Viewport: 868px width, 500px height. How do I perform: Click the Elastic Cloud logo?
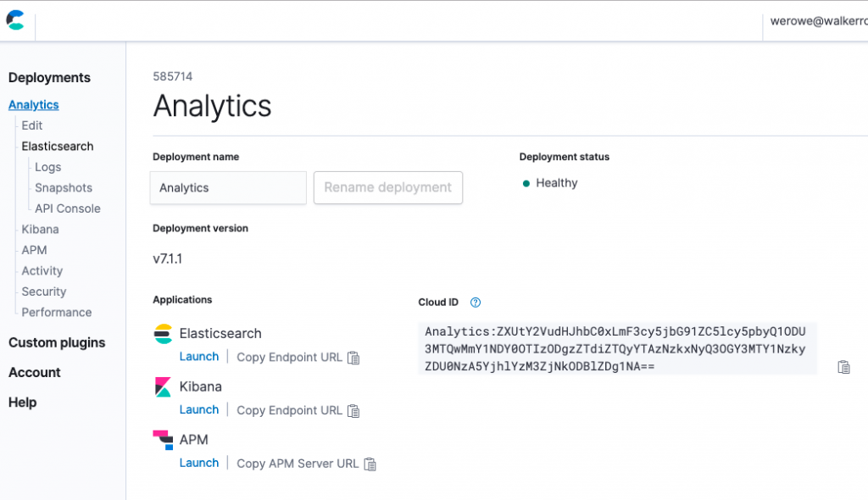15,20
